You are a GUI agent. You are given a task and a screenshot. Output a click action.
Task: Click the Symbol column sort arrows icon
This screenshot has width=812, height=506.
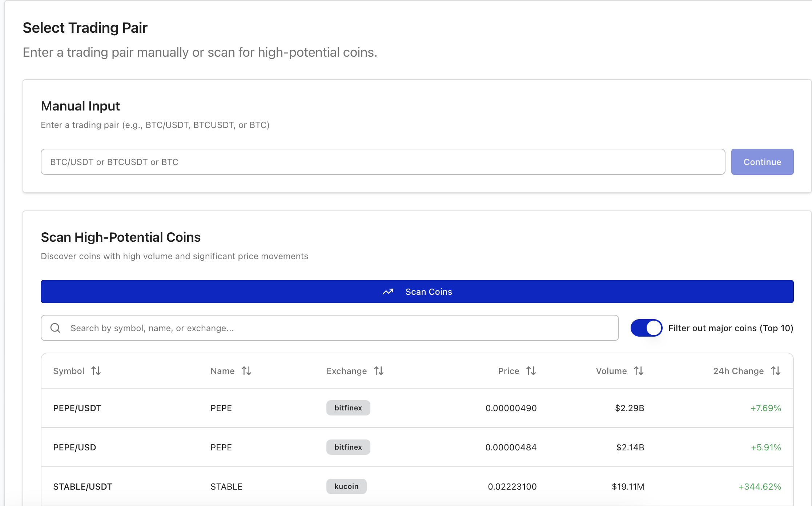[96, 371]
